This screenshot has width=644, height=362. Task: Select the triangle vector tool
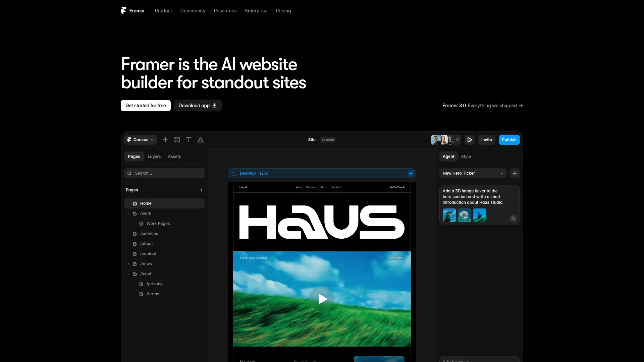coord(201,140)
